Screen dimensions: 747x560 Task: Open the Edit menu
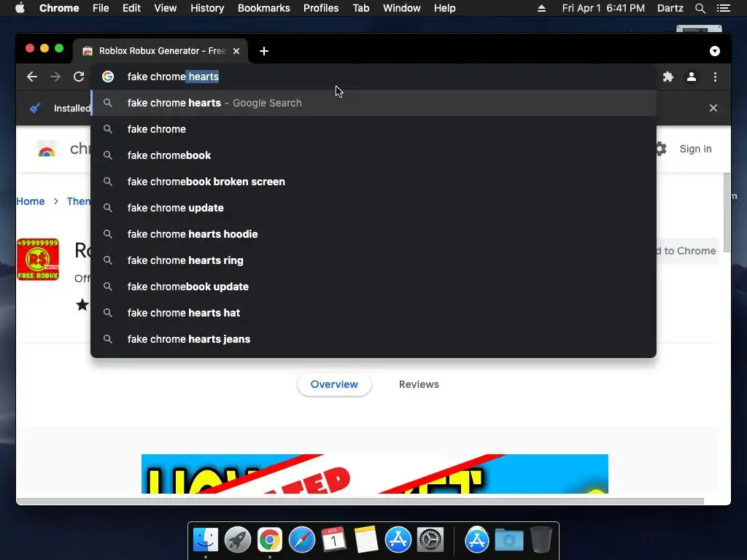click(x=131, y=8)
